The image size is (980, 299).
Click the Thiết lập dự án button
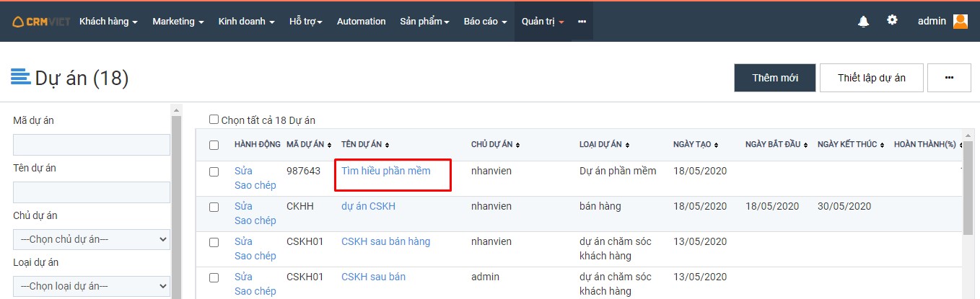(872, 78)
